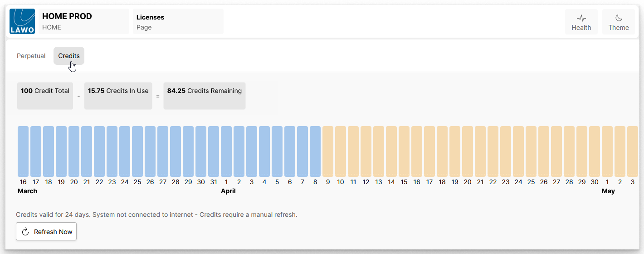
Task: Click the 84.25 Credits Remaining box
Action: point(204,96)
